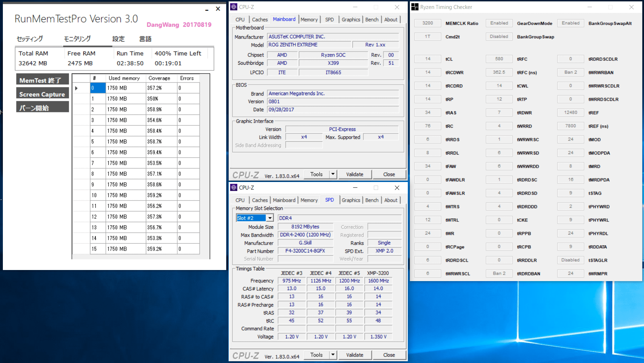Open Graphics tab in upper CPU-Z window
The height and width of the screenshot is (363, 644).
(x=351, y=20)
